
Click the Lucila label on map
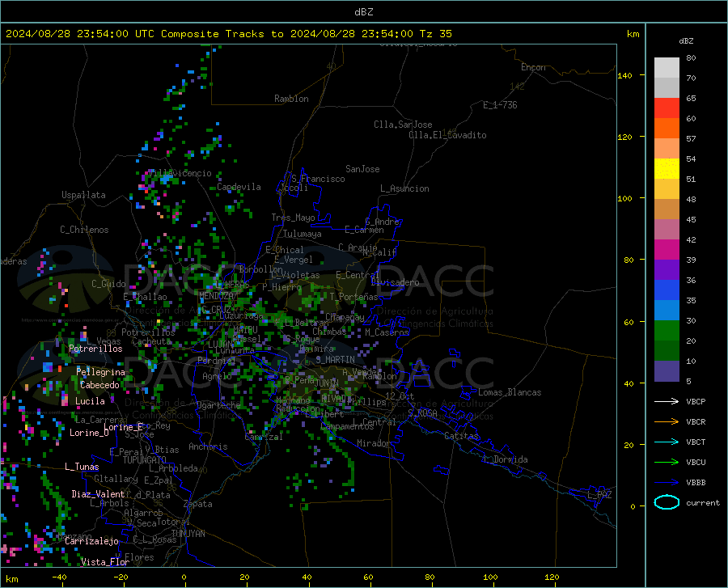pos(90,401)
